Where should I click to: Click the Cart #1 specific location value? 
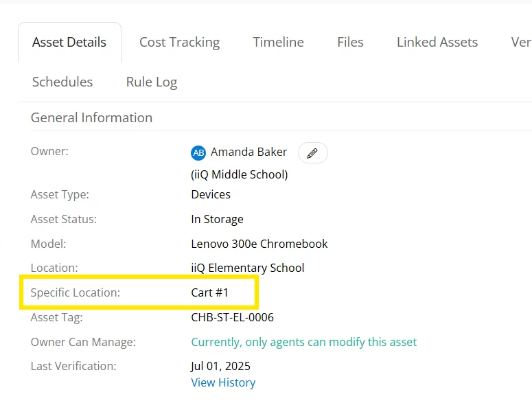pyautogui.click(x=209, y=292)
